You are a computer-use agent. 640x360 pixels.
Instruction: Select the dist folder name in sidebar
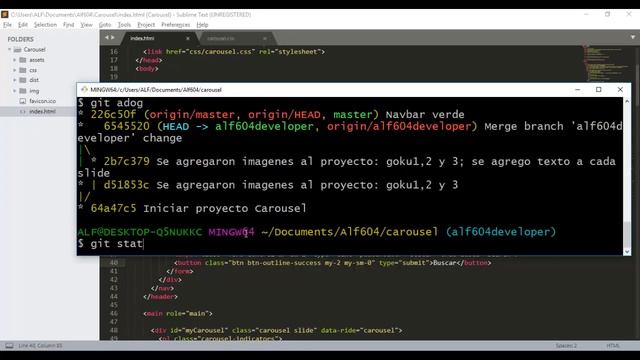(34, 80)
